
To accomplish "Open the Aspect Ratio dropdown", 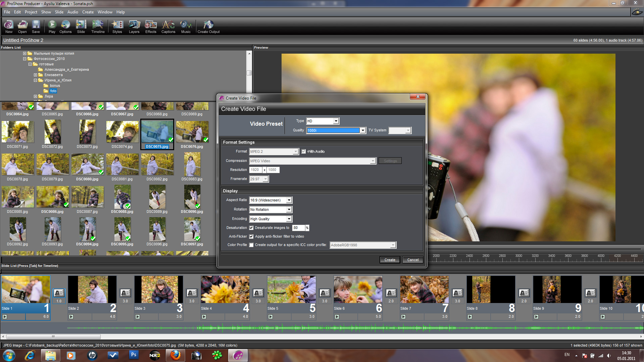I will tap(270, 200).
